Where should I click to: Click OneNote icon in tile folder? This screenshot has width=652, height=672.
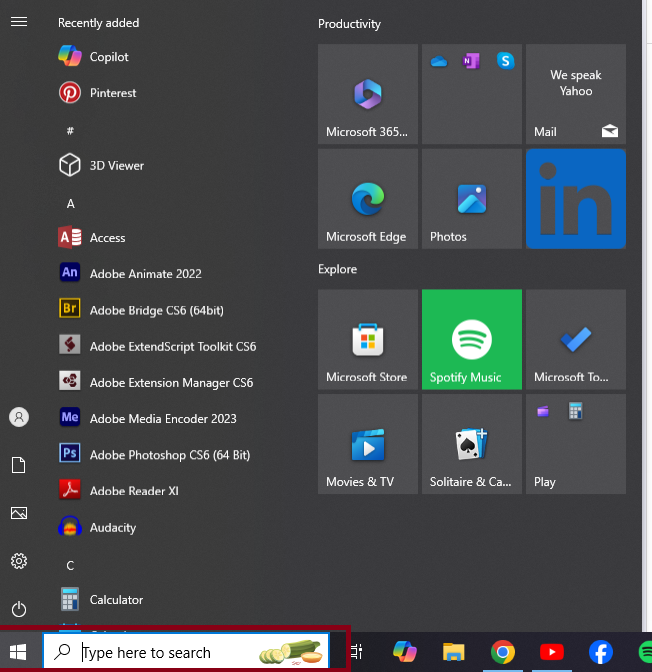pos(471,61)
